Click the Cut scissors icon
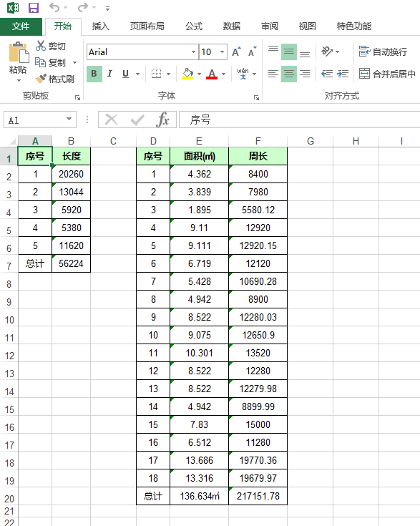The height and width of the screenshot is (526, 420). 41,46
